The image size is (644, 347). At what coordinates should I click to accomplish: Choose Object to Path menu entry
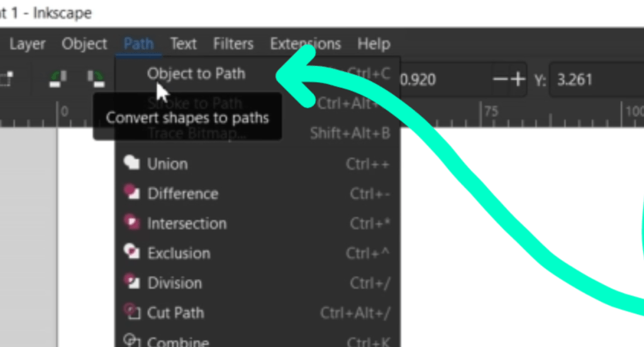click(x=196, y=74)
